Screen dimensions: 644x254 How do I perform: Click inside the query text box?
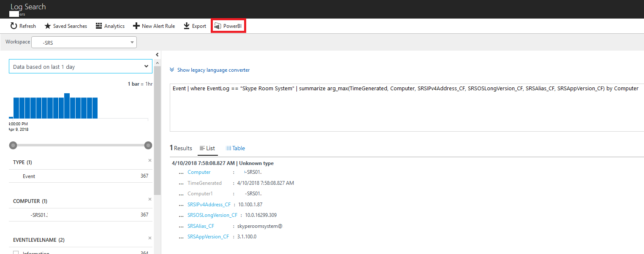407,107
